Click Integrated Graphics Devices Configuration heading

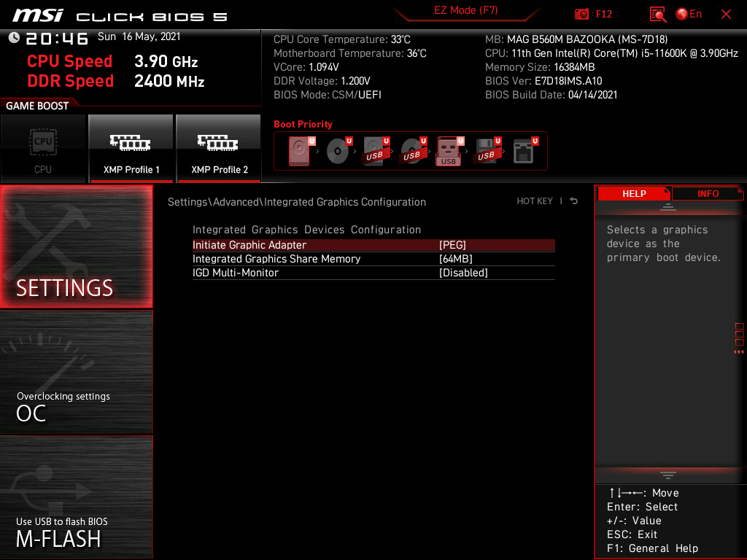(307, 230)
